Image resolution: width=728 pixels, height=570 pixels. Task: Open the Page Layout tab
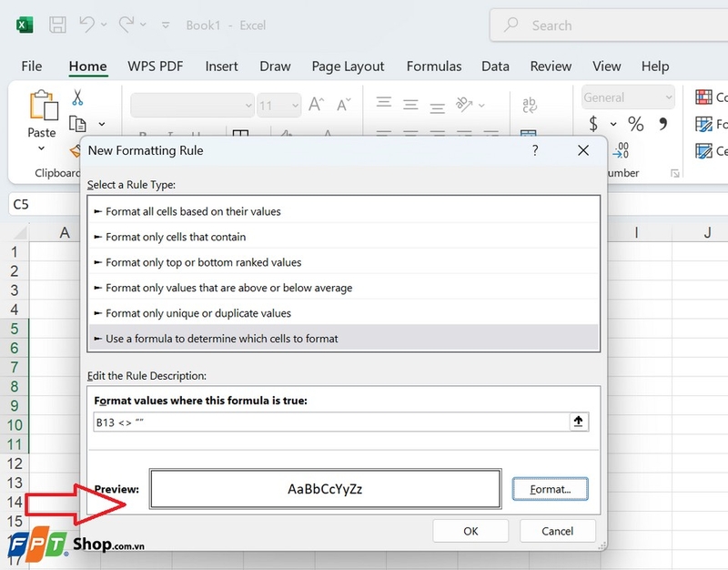click(x=348, y=66)
